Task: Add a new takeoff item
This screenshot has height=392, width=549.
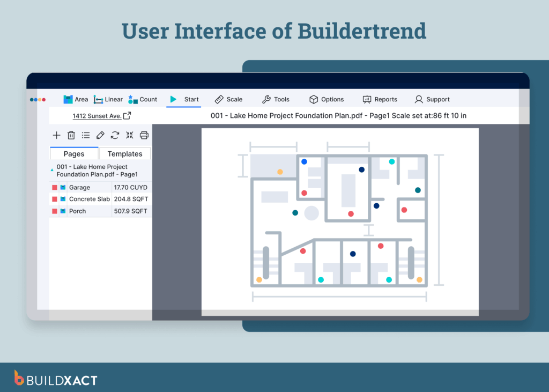Action: pos(56,135)
